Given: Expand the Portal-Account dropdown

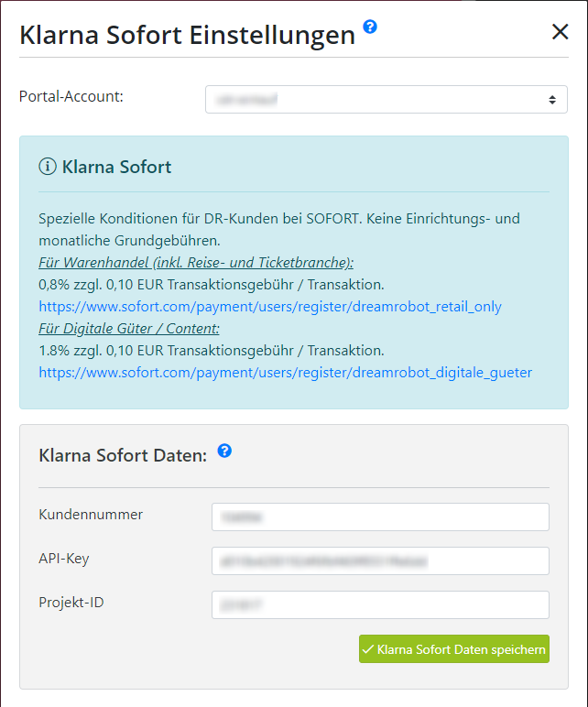Looking at the screenshot, I should click(387, 99).
